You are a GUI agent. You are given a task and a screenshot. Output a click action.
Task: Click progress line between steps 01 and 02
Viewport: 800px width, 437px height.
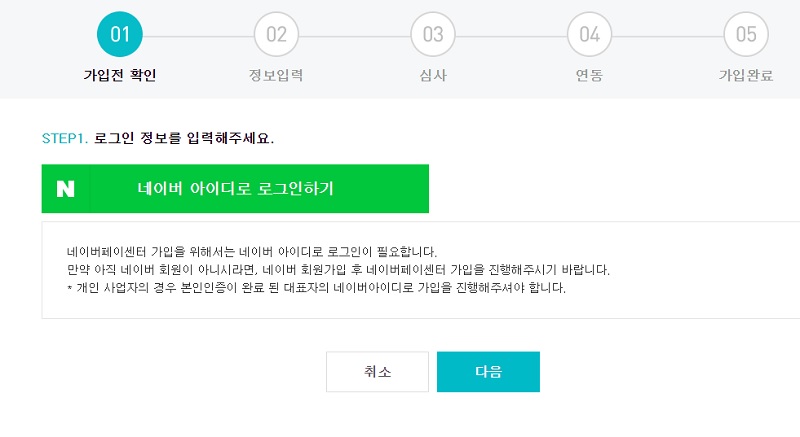point(198,34)
